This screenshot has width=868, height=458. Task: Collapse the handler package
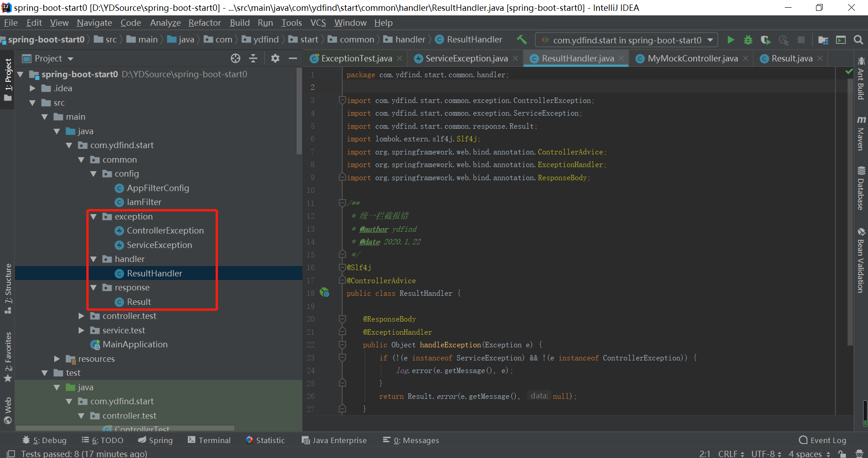point(94,259)
